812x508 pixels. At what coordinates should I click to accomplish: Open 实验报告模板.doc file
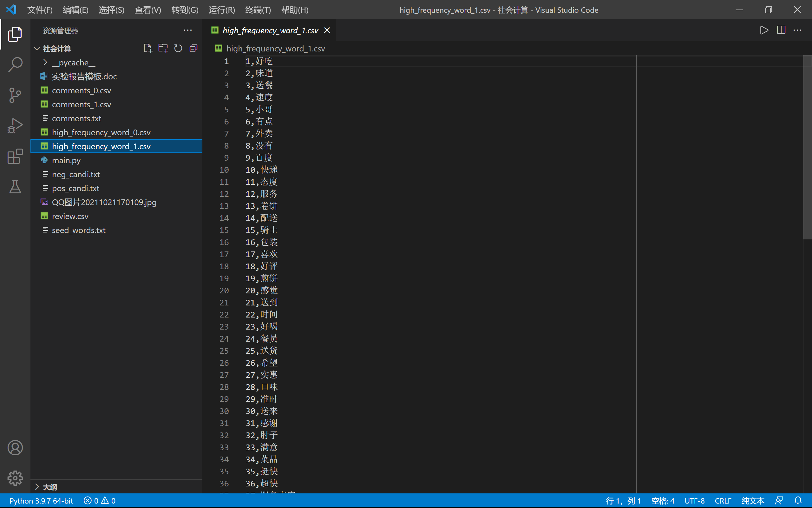tap(116, 77)
